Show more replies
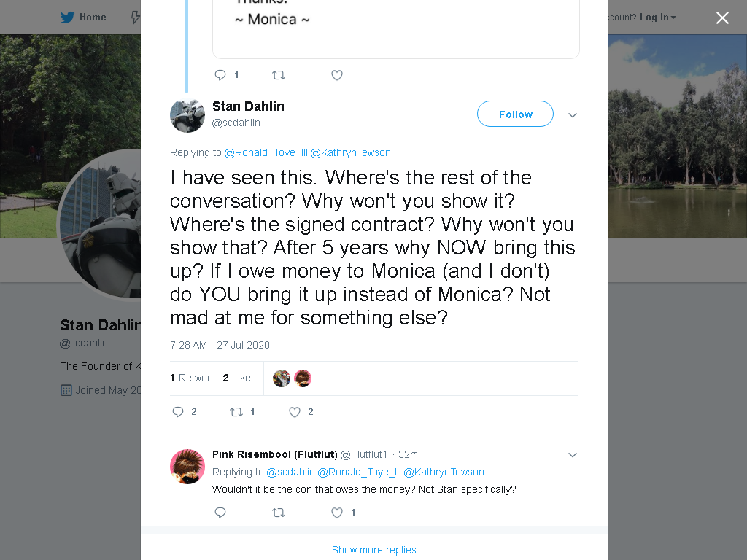Image resolution: width=747 pixels, height=560 pixels. [x=374, y=550]
